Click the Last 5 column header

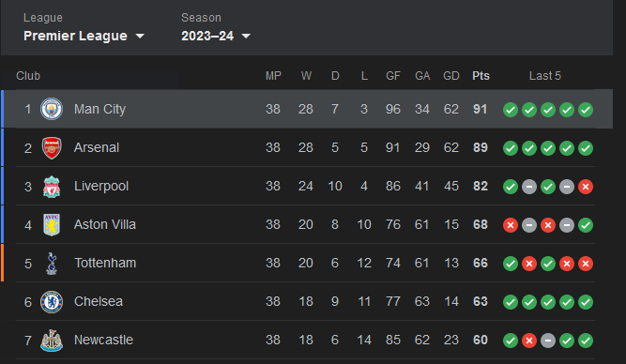pyautogui.click(x=545, y=76)
